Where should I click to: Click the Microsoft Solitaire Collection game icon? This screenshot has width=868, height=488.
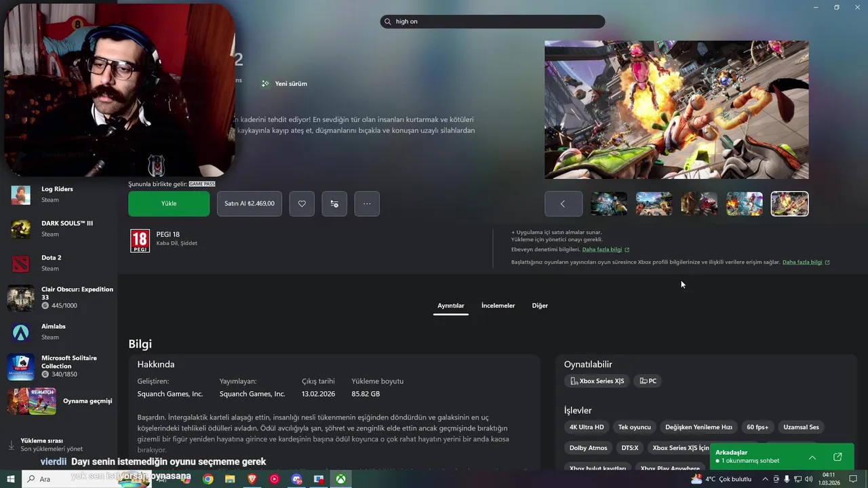tap(20, 367)
